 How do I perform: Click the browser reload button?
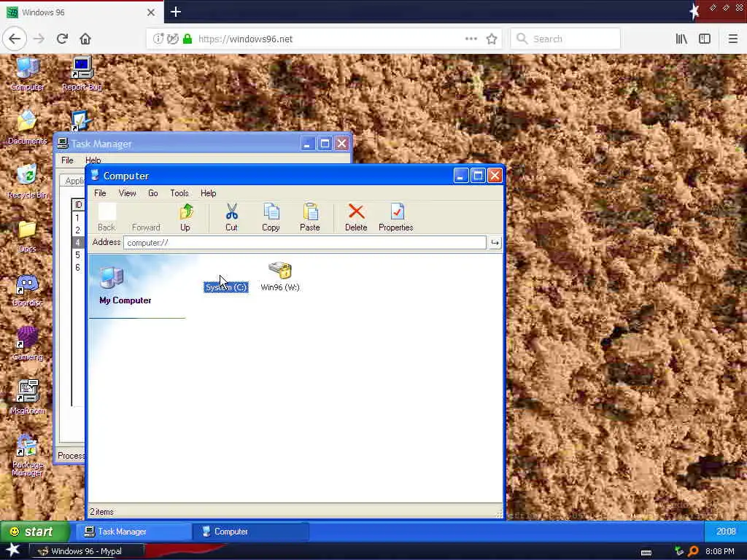point(62,39)
